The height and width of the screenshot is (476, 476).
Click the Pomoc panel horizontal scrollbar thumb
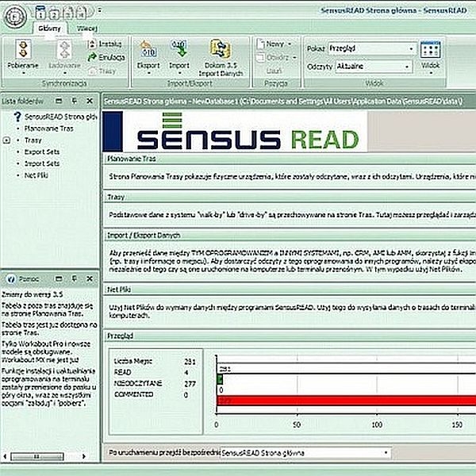point(37,456)
